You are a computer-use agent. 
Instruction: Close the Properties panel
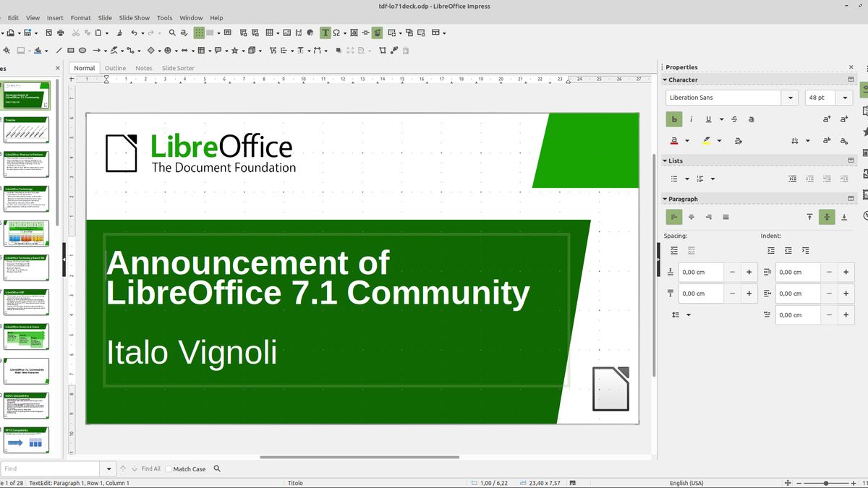point(851,67)
